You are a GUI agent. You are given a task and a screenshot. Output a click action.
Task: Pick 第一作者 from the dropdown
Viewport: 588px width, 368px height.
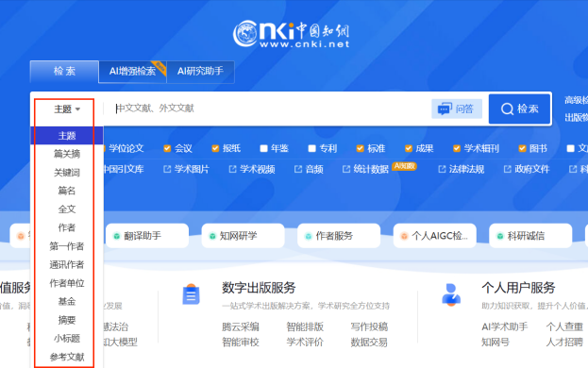point(67,246)
